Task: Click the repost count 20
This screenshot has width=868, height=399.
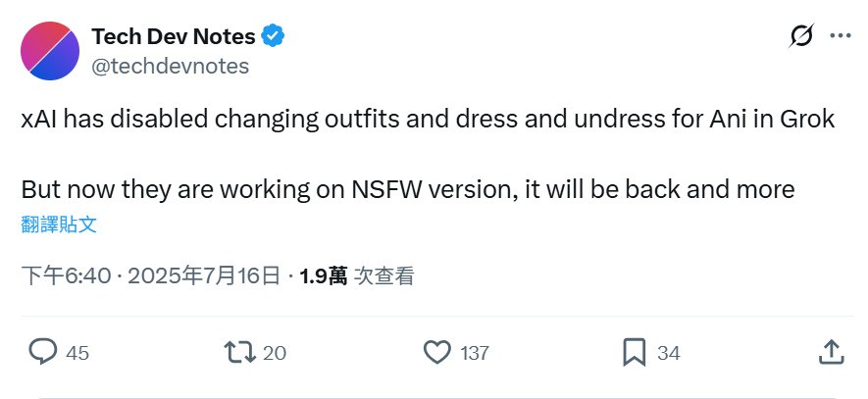Action: (275, 353)
